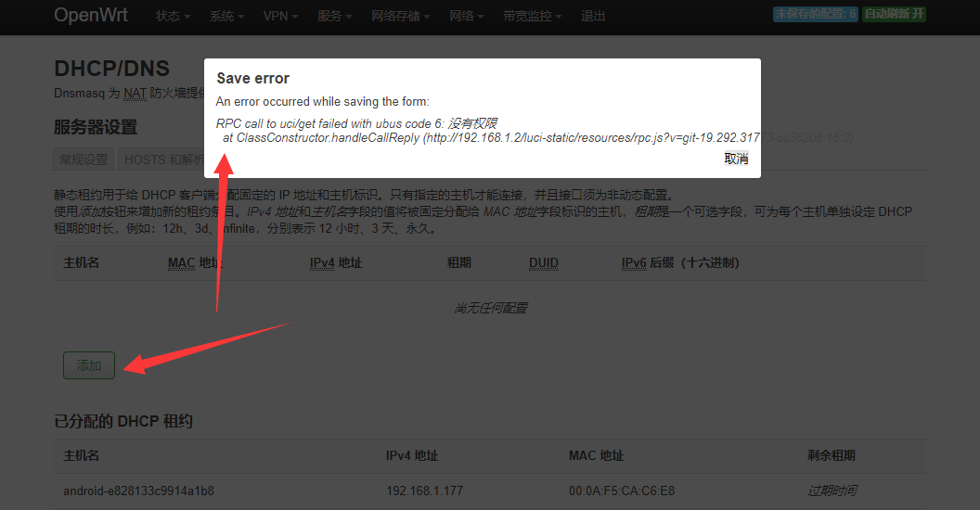980x510 pixels.
Task: Expand the VPN menu
Action: (x=280, y=17)
